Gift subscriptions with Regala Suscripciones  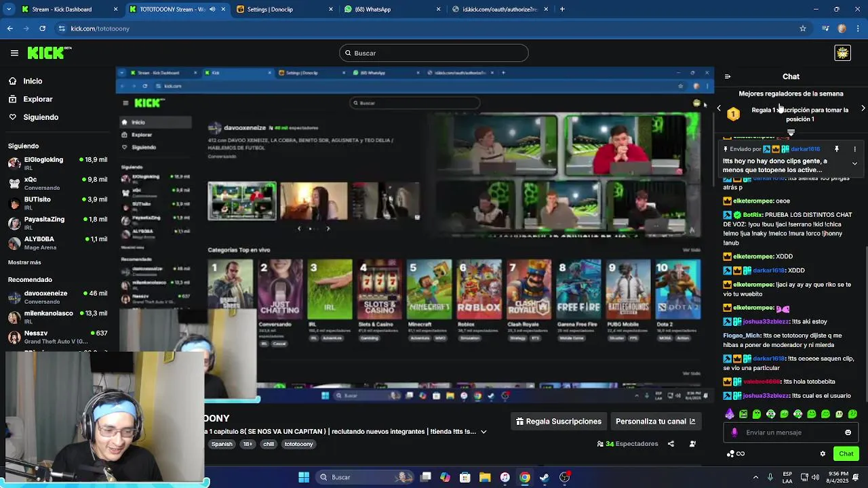pos(558,422)
